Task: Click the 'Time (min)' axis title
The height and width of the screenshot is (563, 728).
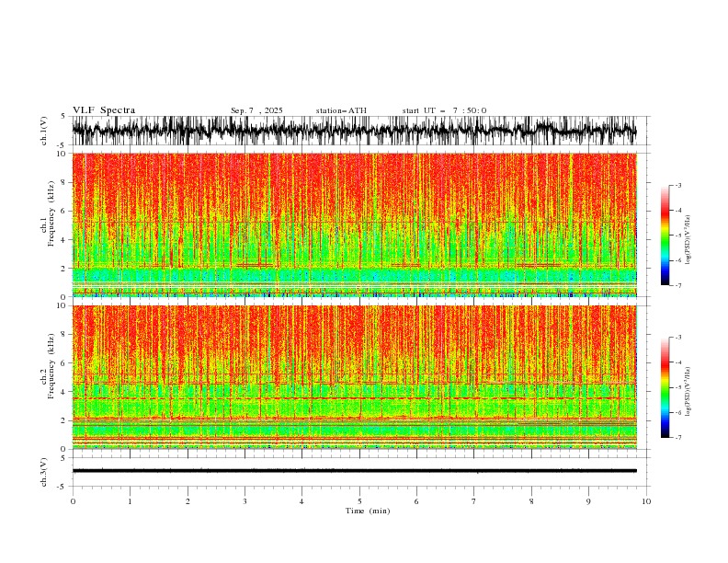Action: click(368, 511)
